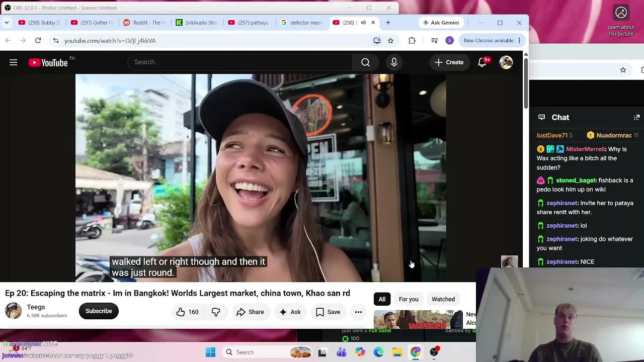
Task: Click the 'Learn about this picture' desktop icon
Action: [621, 21]
